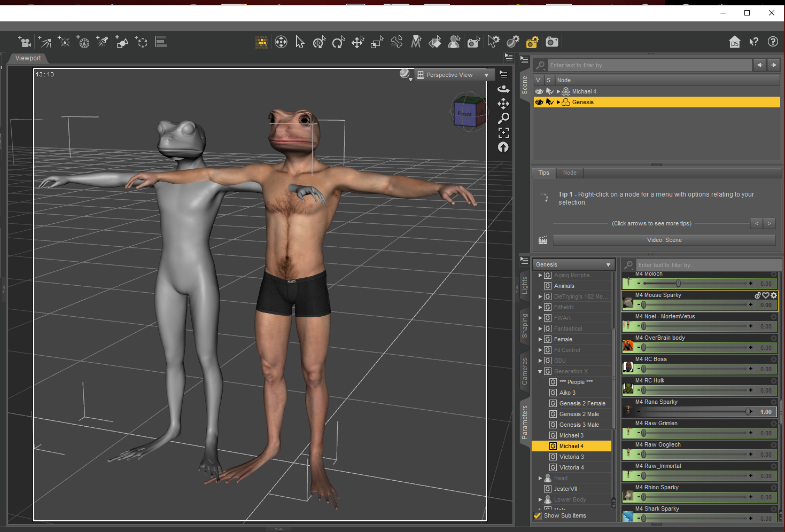The height and width of the screenshot is (532, 785).
Task: Click the zoom magnifier icon in viewport
Action: pos(503,118)
